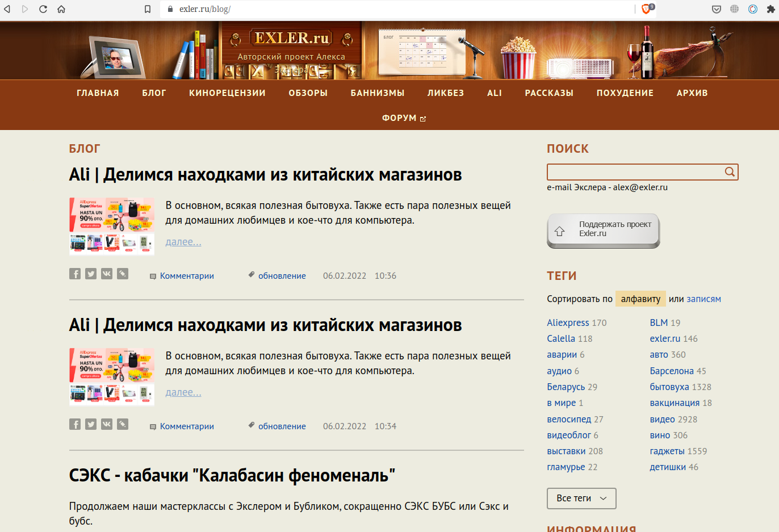
Task: Click the search magnifier icon
Action: [730, 172]
